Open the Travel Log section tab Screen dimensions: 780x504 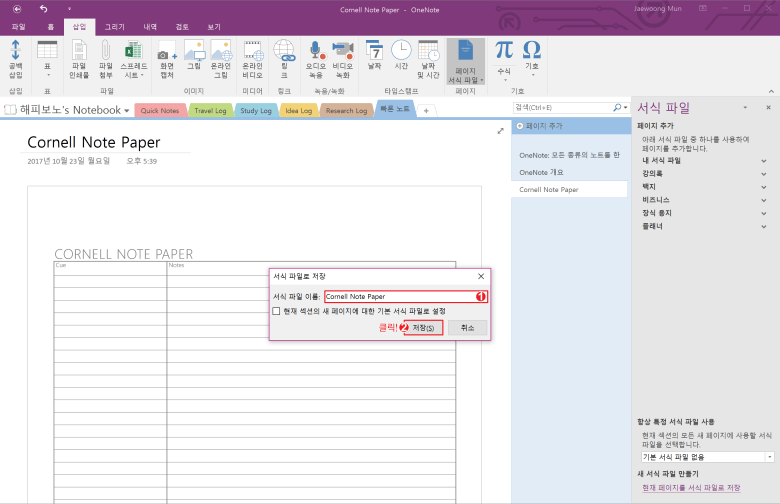coord(210,110)
